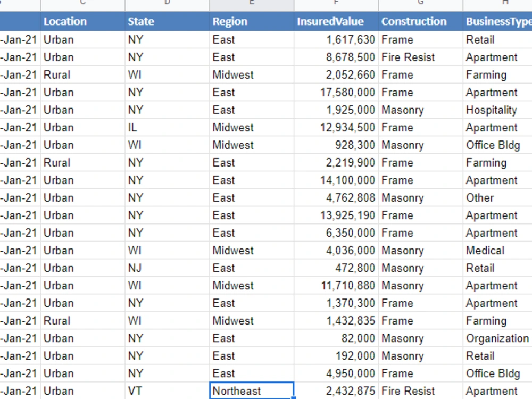Screen dimensions: 532x399
Task: Click the column E header letter
Action: 252,3
